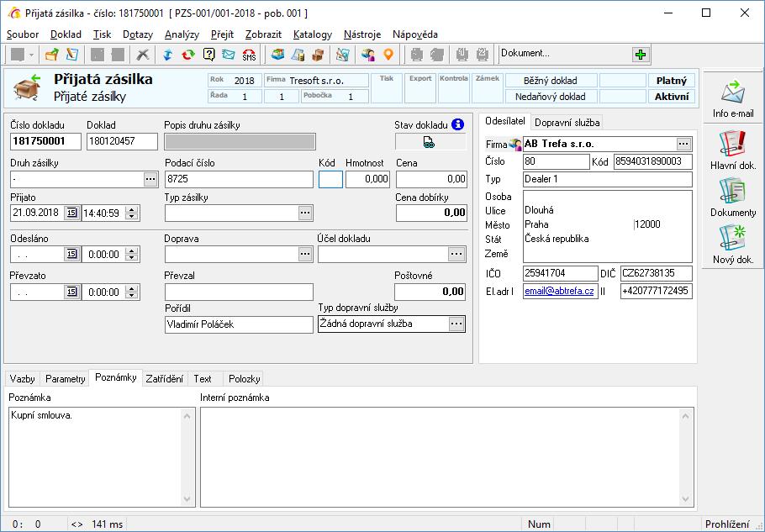The image size is (765, 532).
Task: Open the Typ zásilky lookup button
Action: coord(305,213)
